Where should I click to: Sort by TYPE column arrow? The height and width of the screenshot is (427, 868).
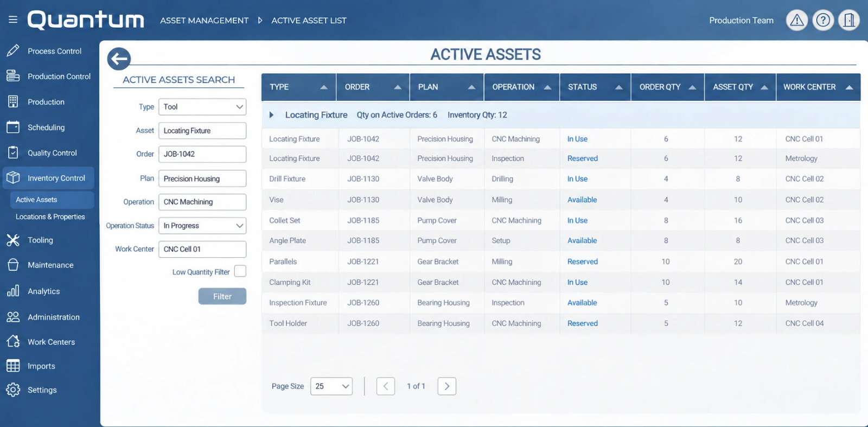(x=324, y=87)
